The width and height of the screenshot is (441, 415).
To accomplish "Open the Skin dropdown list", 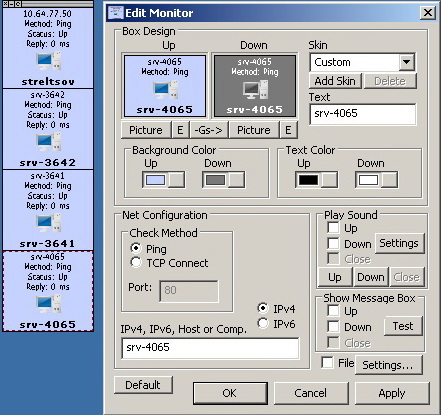I will click(x=407, y=62).
